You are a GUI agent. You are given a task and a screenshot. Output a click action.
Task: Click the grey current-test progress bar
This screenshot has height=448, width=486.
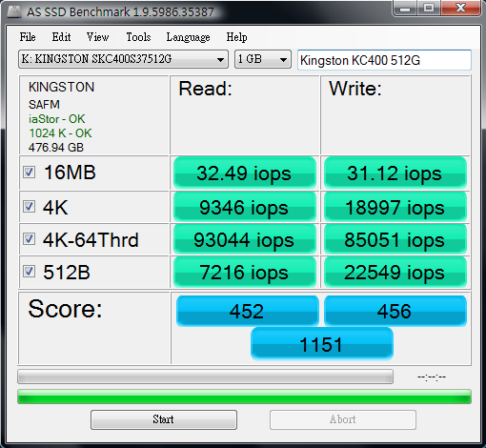pyautogui.click(x=205, y=377)
